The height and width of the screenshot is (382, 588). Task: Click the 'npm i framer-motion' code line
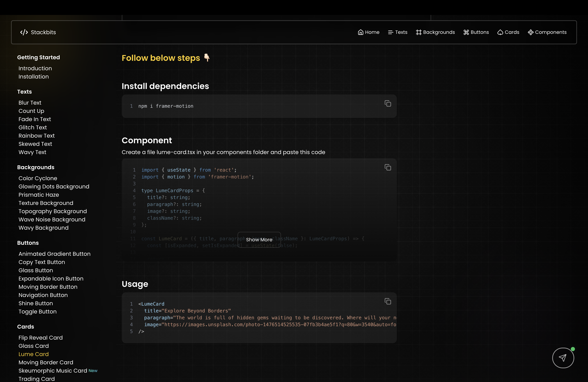166,106
